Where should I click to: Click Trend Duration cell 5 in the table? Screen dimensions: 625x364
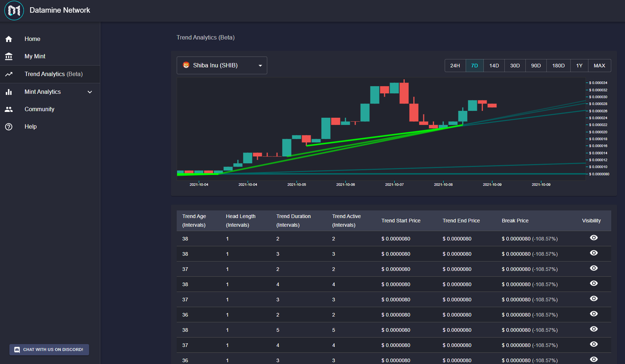(x=278, y=330)
